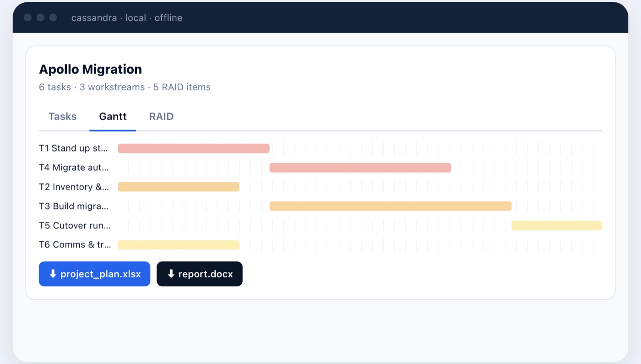Select the T1 Stand up row label
The image size is (641, 364).
[x=74, y=148]
